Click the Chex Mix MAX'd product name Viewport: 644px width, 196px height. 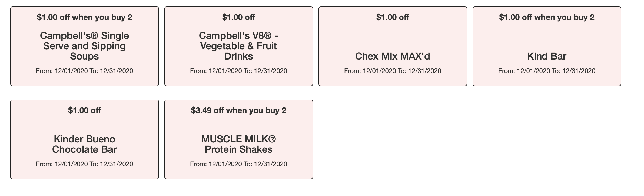click(x=393, y=56)
